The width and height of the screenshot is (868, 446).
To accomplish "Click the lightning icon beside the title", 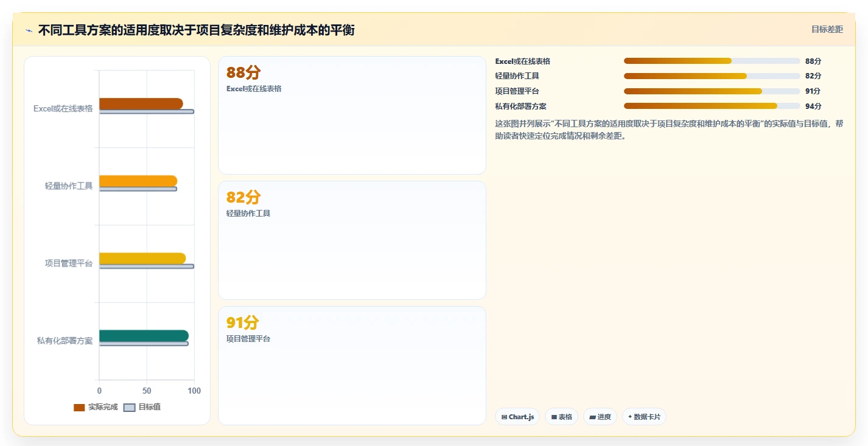I will point(29,30).
